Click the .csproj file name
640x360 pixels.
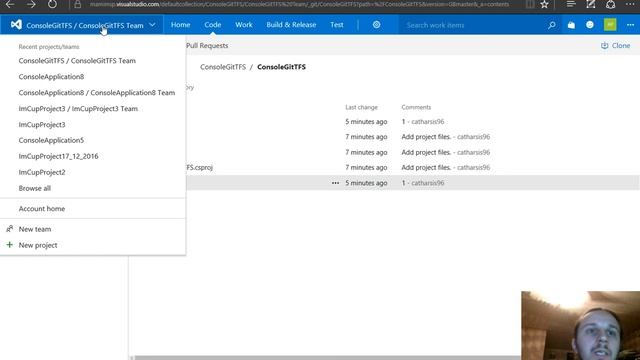(x=200, y=167)
